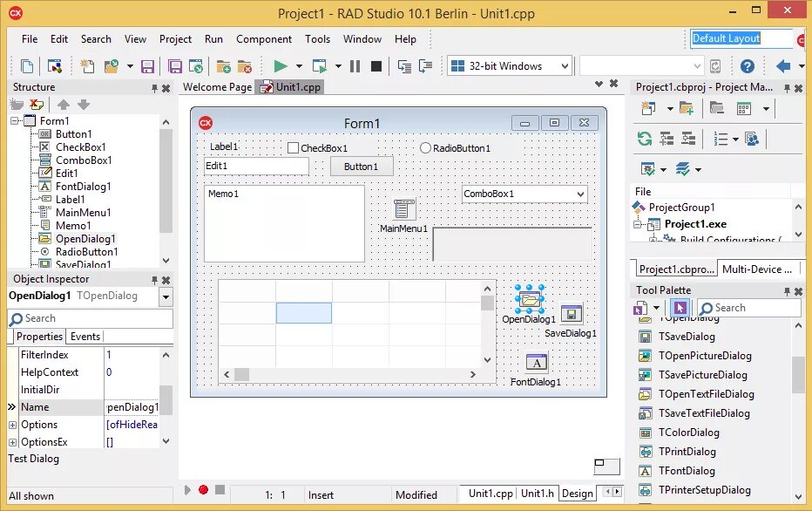Screen dimensions: 812x511
Task: Select ComboBox1 in Structure tree
Action: click(84, 160)
